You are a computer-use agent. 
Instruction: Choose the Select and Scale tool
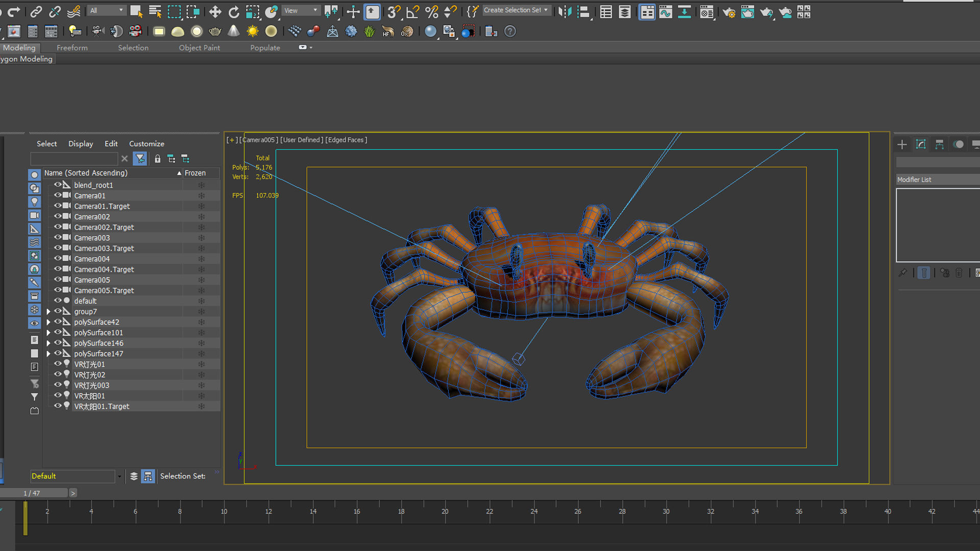tap(252, 12)
